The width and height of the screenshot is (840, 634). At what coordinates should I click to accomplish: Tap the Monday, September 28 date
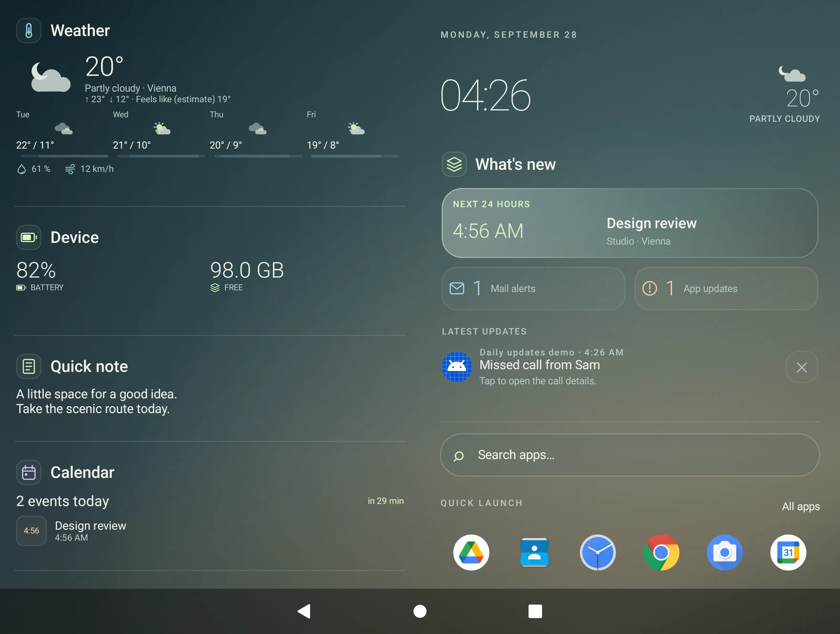[x=509, y=35]
